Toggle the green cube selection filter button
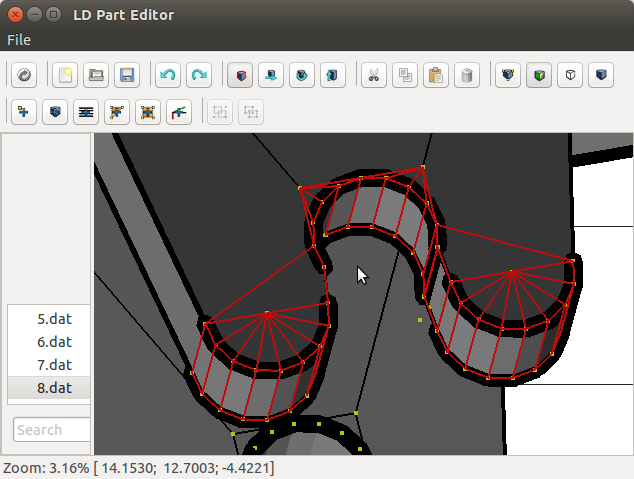Image resolution: width=634 pixels, height=479 pixels. (539, 75)
